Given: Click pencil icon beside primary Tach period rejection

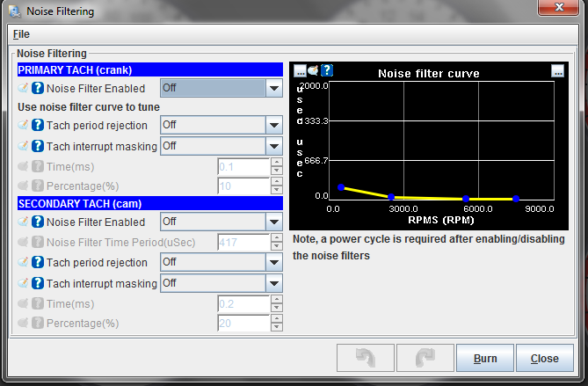Looking at the screenshot, I should click(23, 125).
